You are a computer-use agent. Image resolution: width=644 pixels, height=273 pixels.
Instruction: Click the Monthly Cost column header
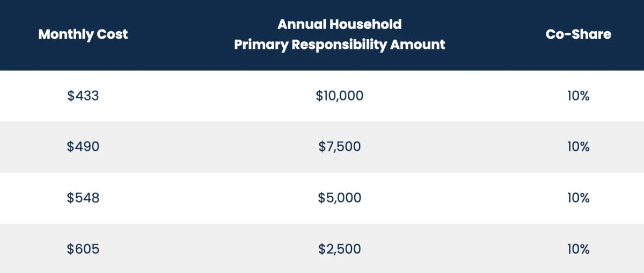pos(83,34)
